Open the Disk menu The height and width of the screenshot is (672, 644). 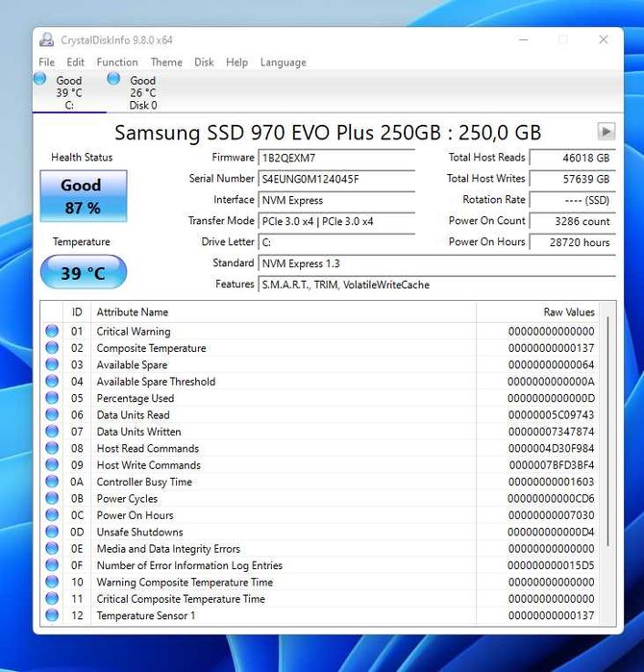204,62
